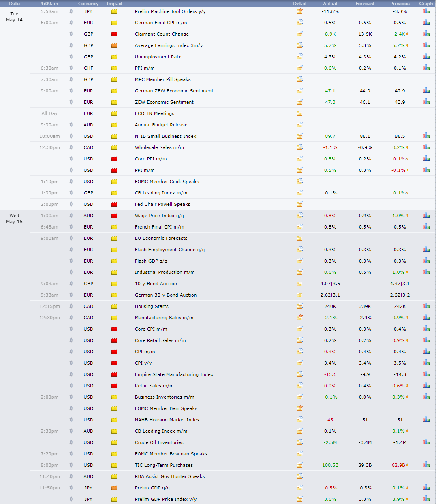Open detail folder for Claimant Count Change

pos(299,34)
